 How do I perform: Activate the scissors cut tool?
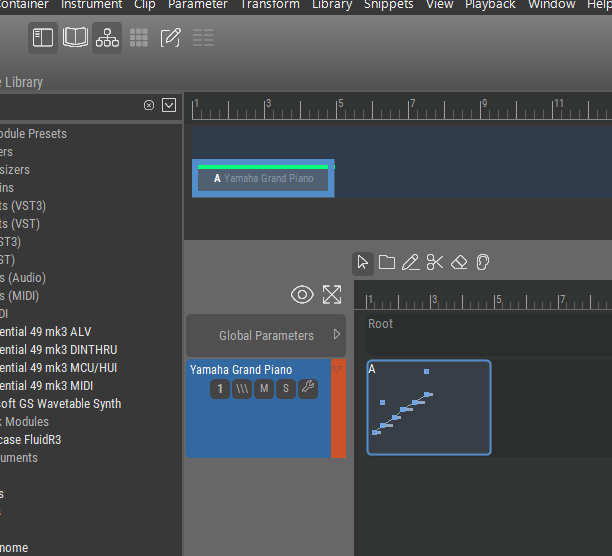434,263
